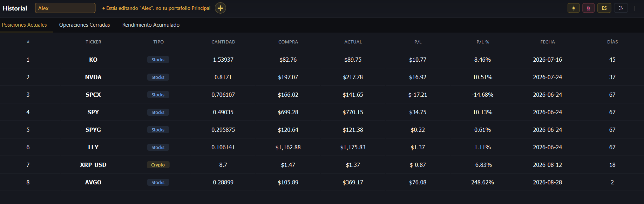Viewport: 644px width, 204px height.
Task: Click date 2026-08-28
Action: click(548, 182)
